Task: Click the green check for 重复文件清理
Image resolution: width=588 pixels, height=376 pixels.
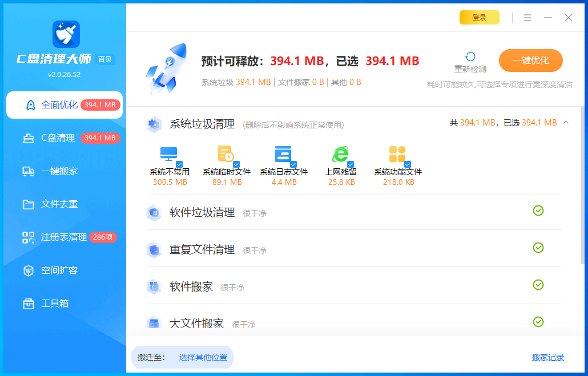Action: point(538,248)
